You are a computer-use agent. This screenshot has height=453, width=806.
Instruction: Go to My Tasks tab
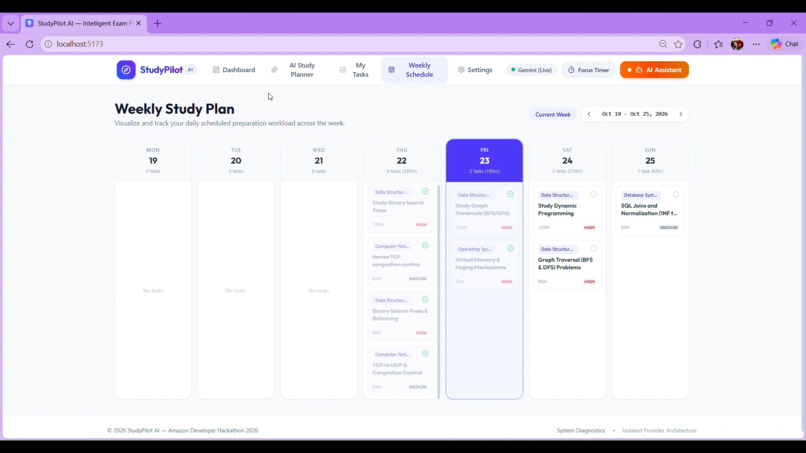click(x=355, y=70)
